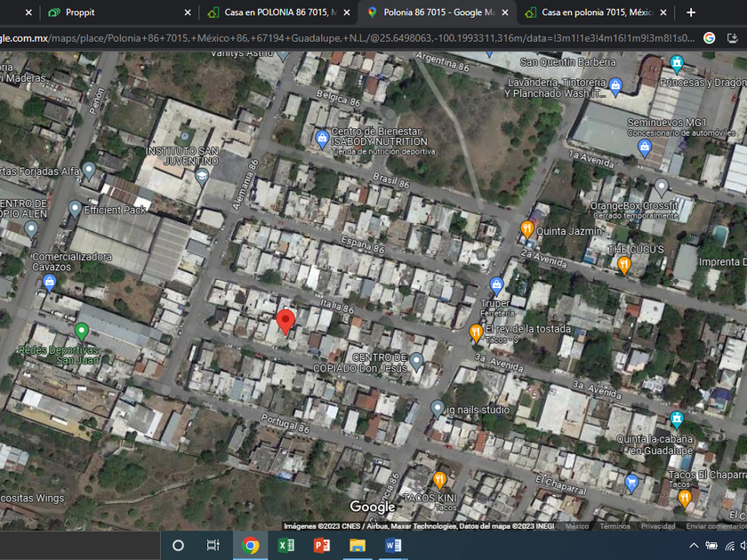Click the Imprenta place label
The height and width of the screenshot is (560, 747).
pyautogui.click(x=722, y=262)
